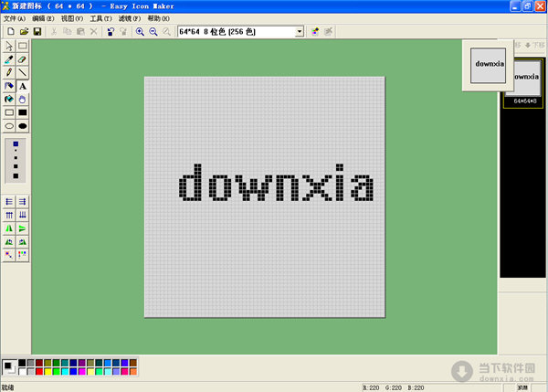Select the straight line tool
Viewport: 548px width, 392px height.
tap(22, 73)
